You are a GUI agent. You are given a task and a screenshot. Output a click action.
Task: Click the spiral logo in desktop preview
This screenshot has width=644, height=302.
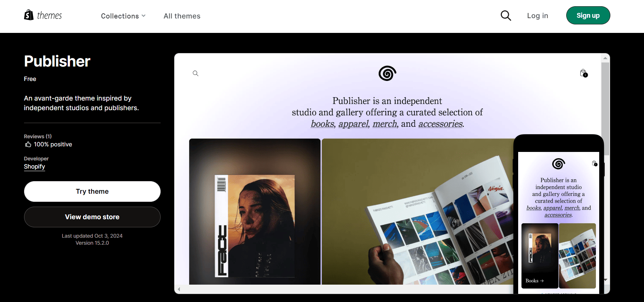pos(387,73)
